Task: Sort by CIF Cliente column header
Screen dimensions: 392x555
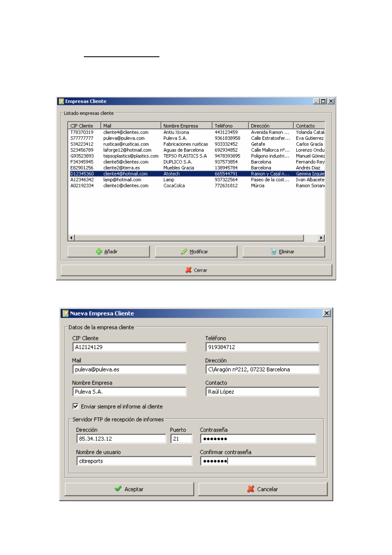Action: click(84, 126)
